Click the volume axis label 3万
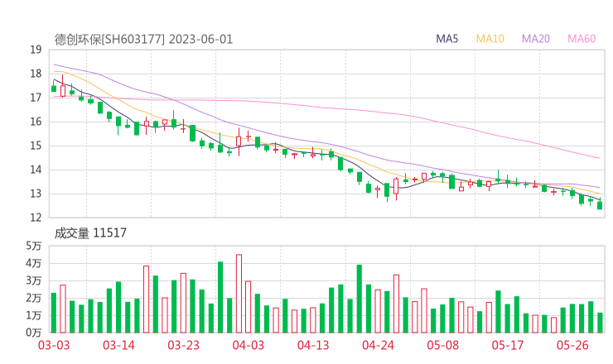 pyautogui.click(x=34, y=280)
